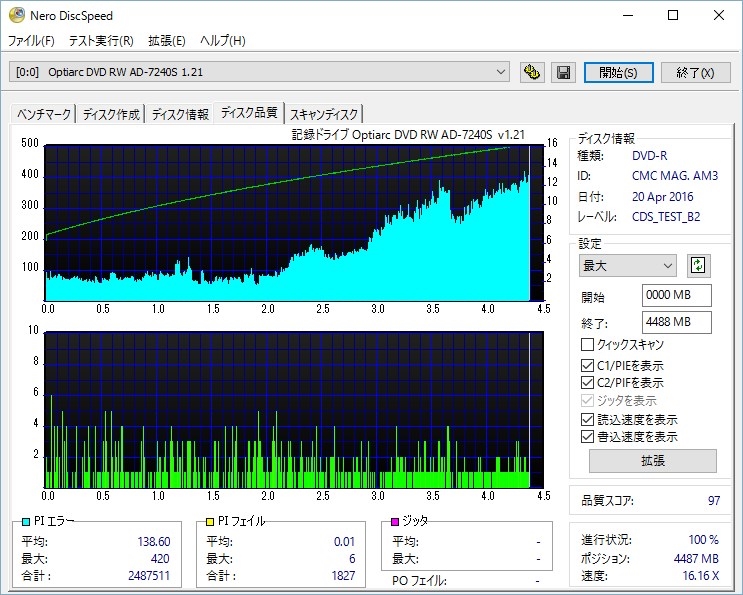Click the progress value 100 %
Screen dimensions: 743x595
pos(703,540)
